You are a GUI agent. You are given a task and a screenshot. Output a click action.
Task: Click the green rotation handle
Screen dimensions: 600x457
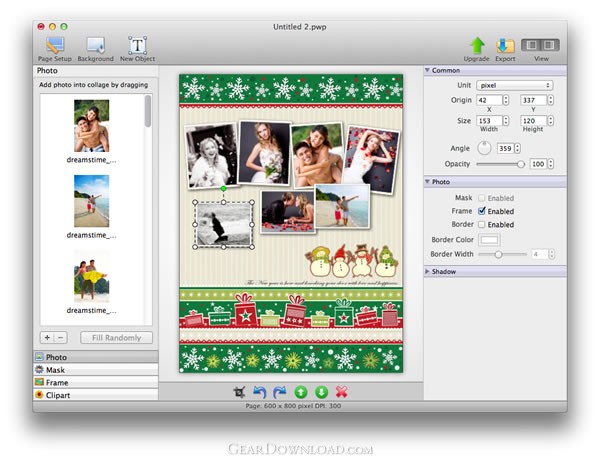point(223,189)
